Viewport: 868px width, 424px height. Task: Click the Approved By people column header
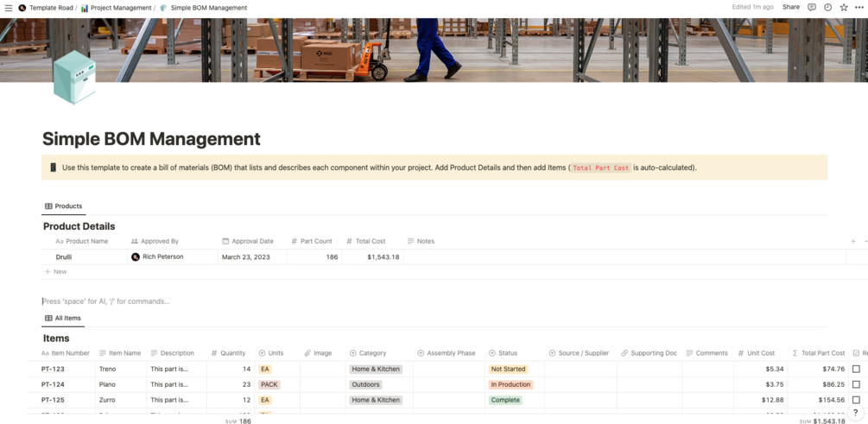click(x=155, y=241)
